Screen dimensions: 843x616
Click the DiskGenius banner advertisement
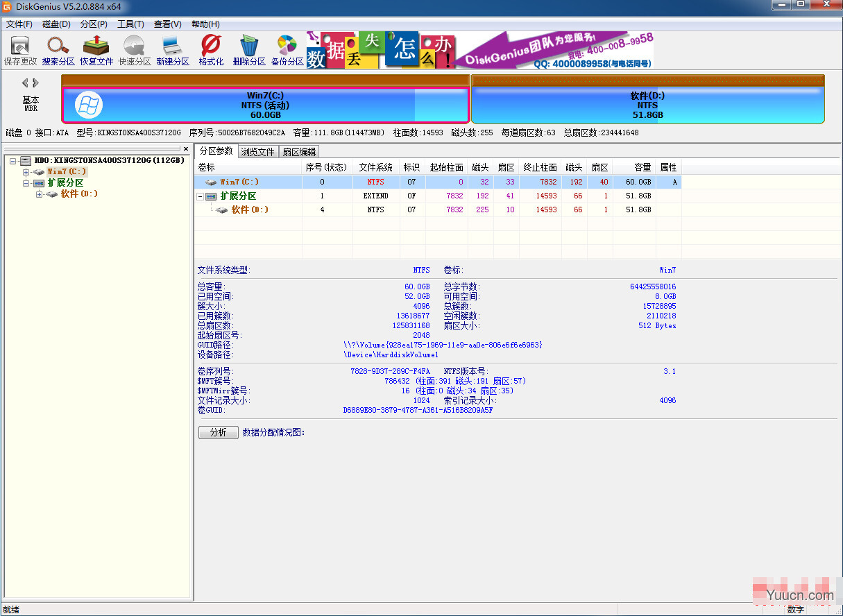point(480,50)
